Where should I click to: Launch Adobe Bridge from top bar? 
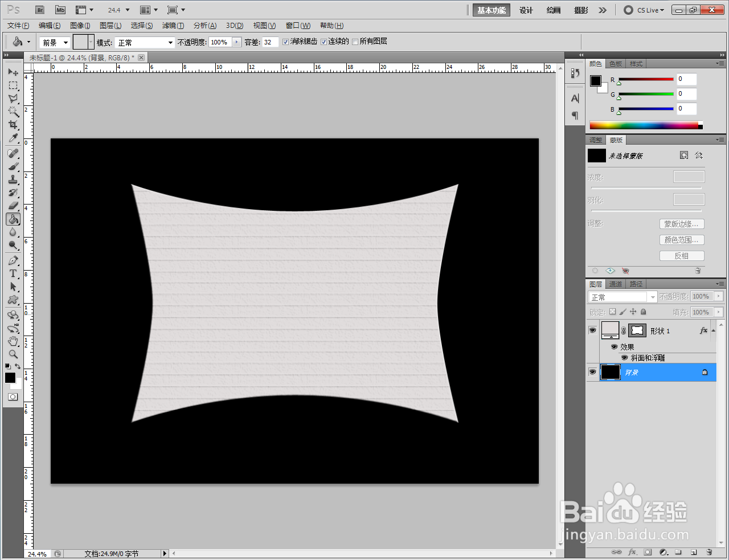pos(40,10)
